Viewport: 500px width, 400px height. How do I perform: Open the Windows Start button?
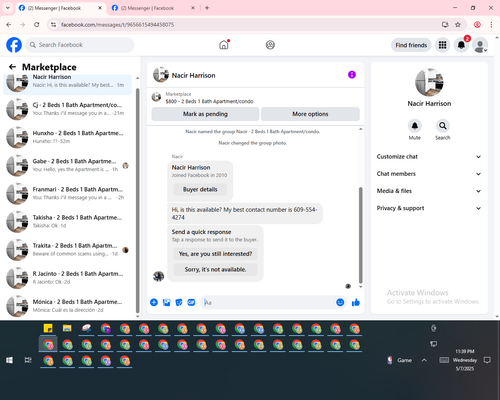point(9,360)
